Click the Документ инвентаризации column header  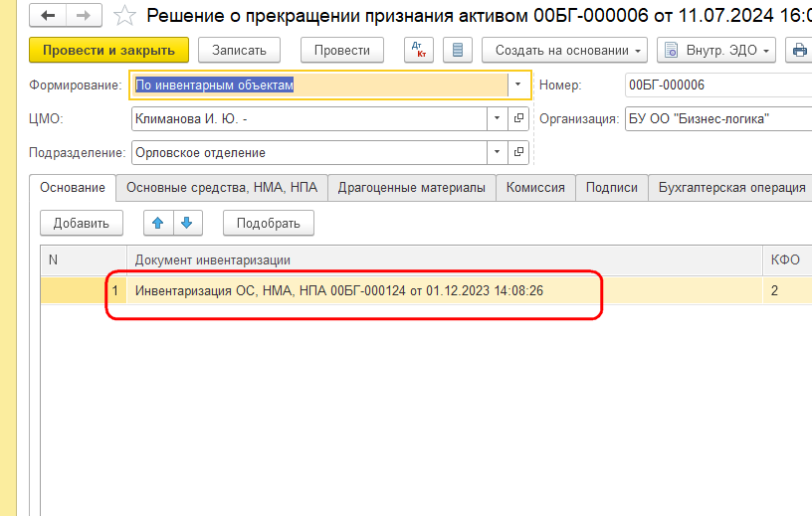coord(445,259)
